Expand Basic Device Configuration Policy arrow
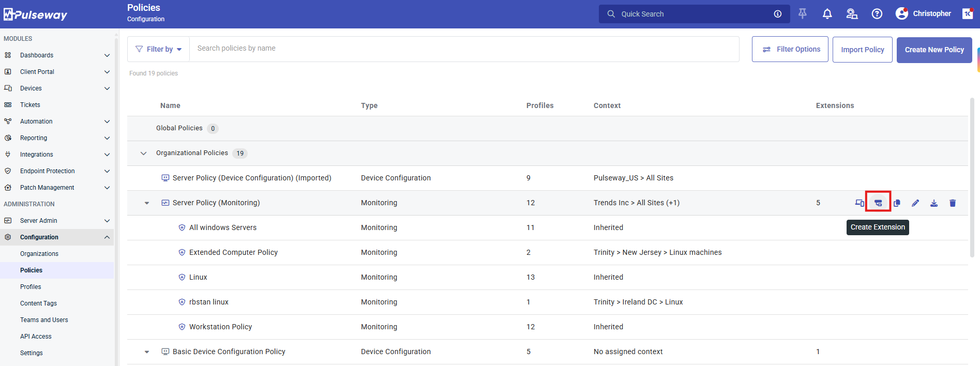This screenshot has height=366, width=980. (147, 352)
